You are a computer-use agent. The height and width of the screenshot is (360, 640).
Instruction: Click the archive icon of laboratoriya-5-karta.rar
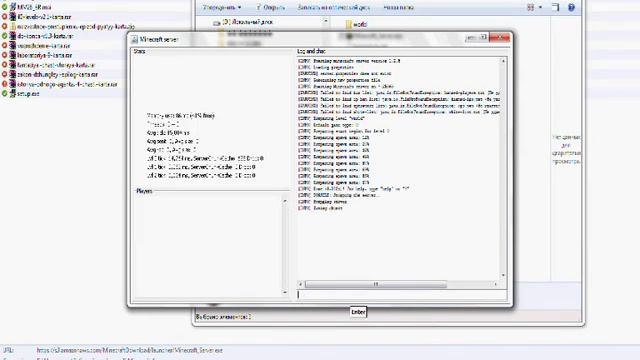[13, 55]
